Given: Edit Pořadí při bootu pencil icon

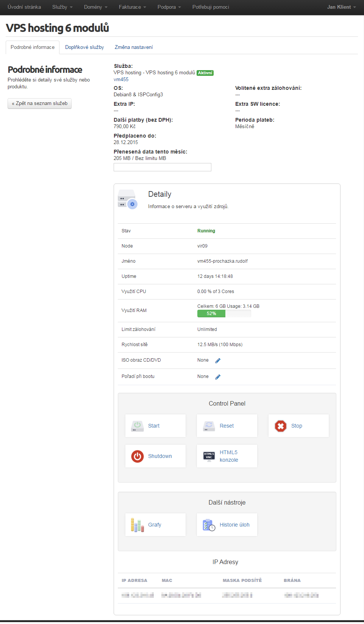Looking at the screenshot, I should click(218, 377).
